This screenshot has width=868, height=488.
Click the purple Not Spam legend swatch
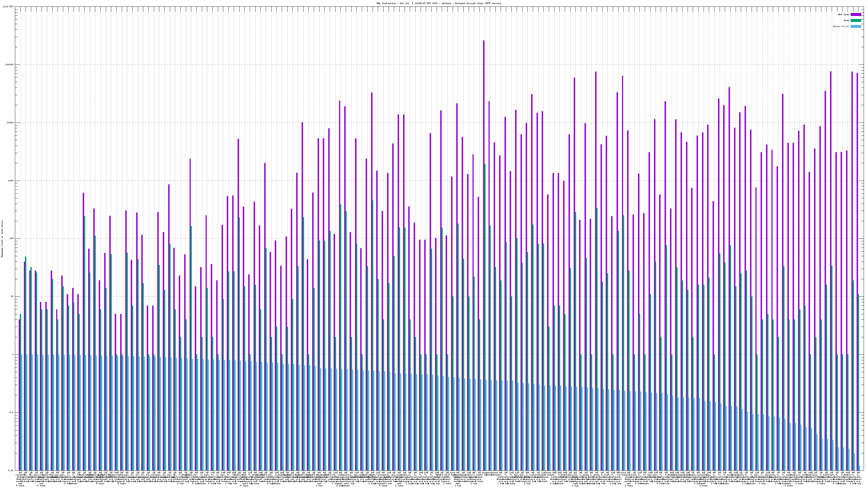click(856, 14)
